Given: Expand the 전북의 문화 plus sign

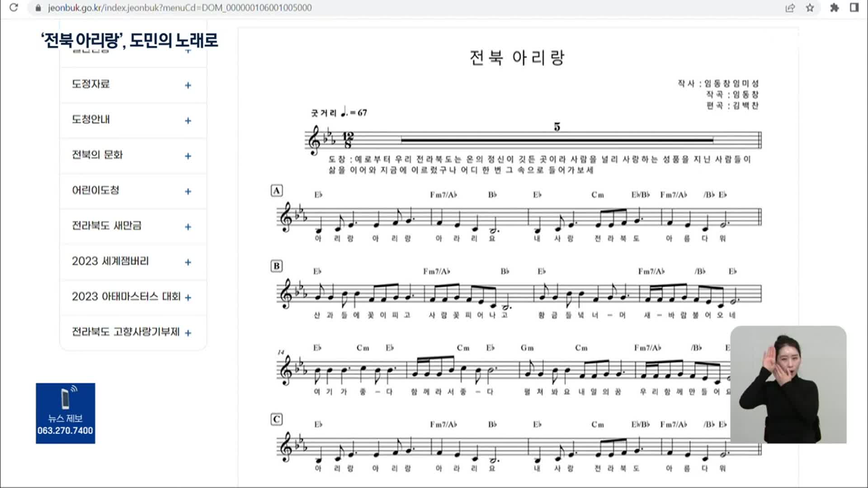Looking at the screenshot, I should point(188,156).
